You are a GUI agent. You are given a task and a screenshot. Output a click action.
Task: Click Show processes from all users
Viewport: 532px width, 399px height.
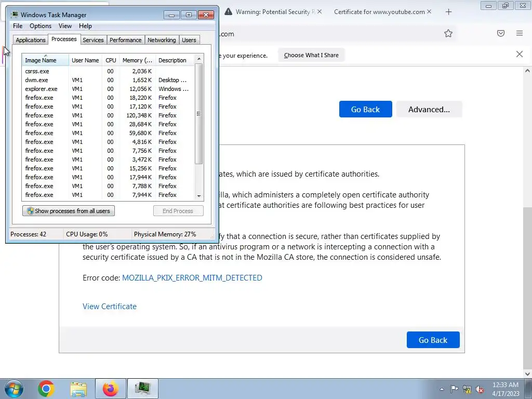[x=69, y=211]
